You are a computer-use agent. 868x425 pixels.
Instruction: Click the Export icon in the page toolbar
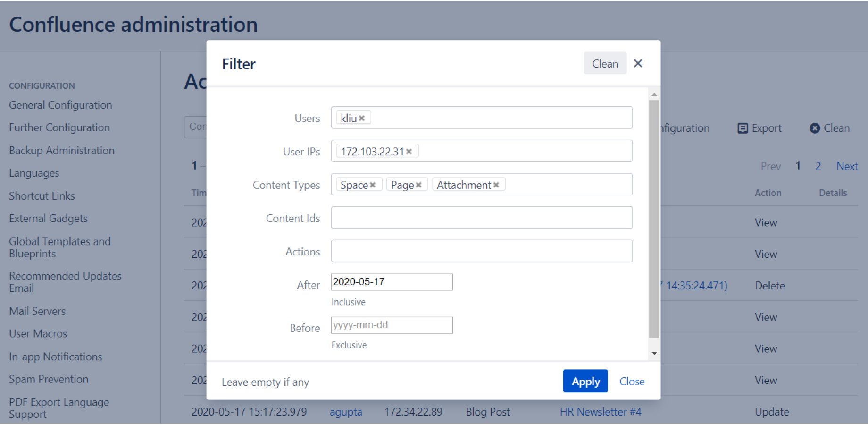(743, 128)
